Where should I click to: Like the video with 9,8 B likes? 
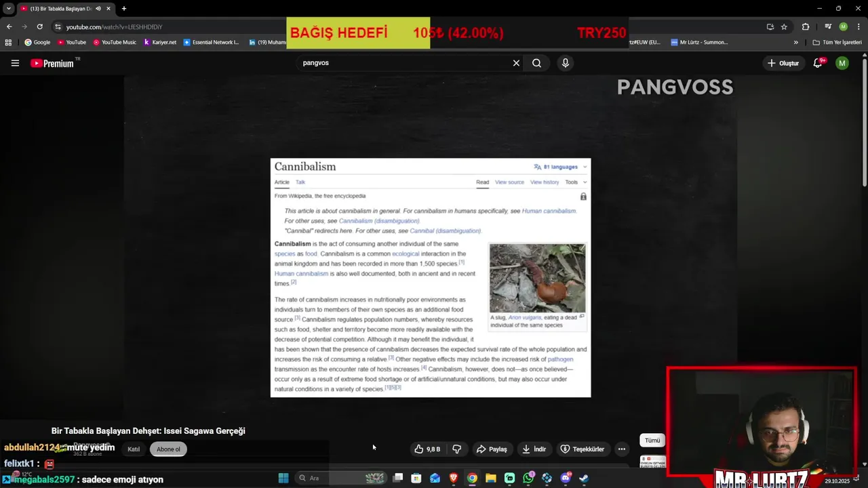click(x=427, y=449)
